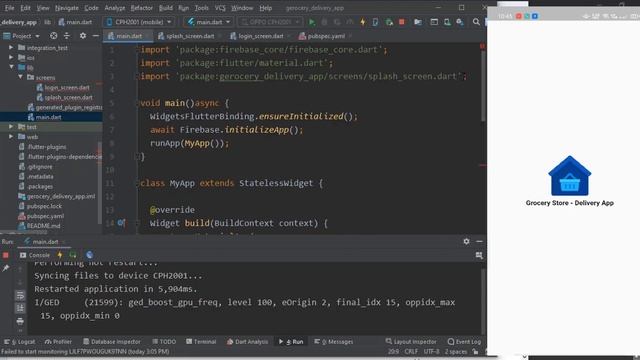This screenshot has height=360, width=640.
Task: Click the attach debugger icon right of the lightning icon in the top toolbar
Action: (x=375, y=22)
